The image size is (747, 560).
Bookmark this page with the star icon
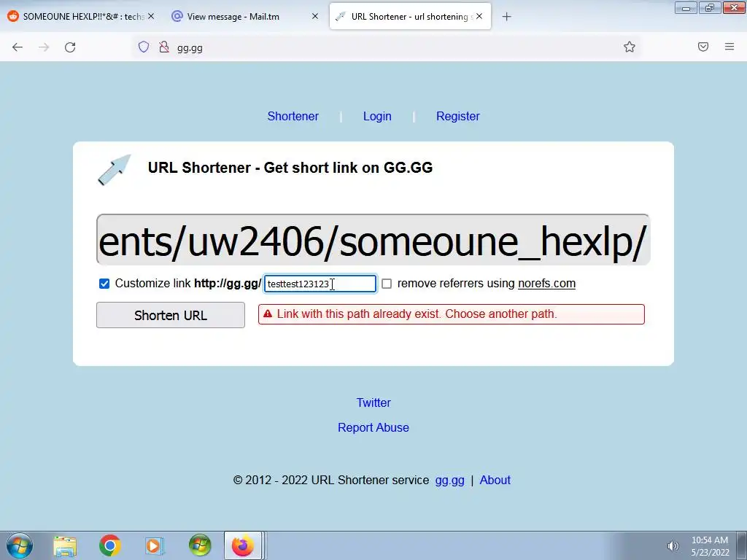(630, 47)
